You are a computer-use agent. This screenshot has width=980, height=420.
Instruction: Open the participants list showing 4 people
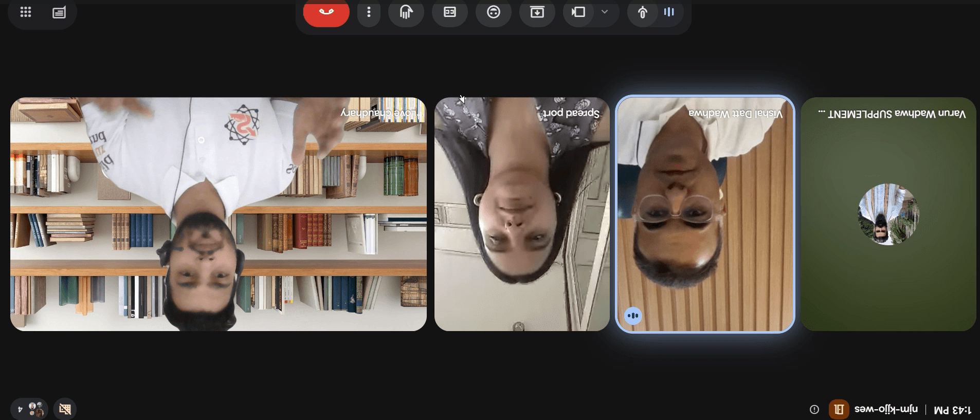(x=29, y=409)
